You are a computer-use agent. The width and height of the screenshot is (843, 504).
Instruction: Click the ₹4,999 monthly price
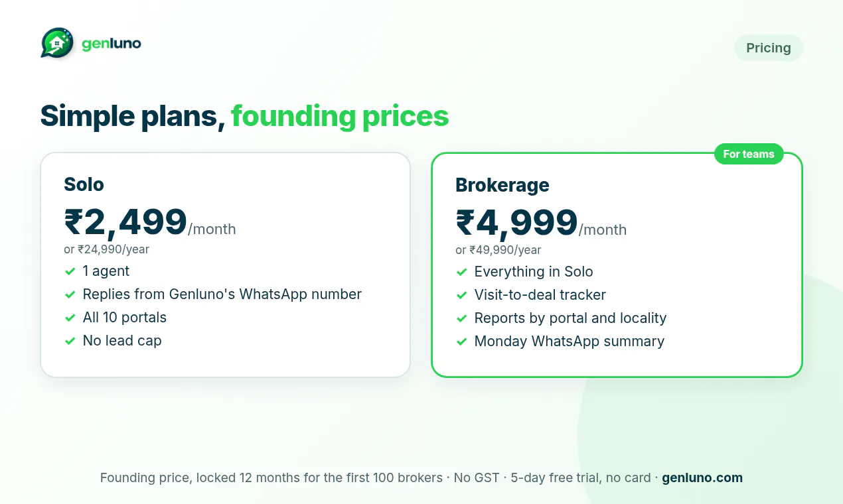point(517,223)
